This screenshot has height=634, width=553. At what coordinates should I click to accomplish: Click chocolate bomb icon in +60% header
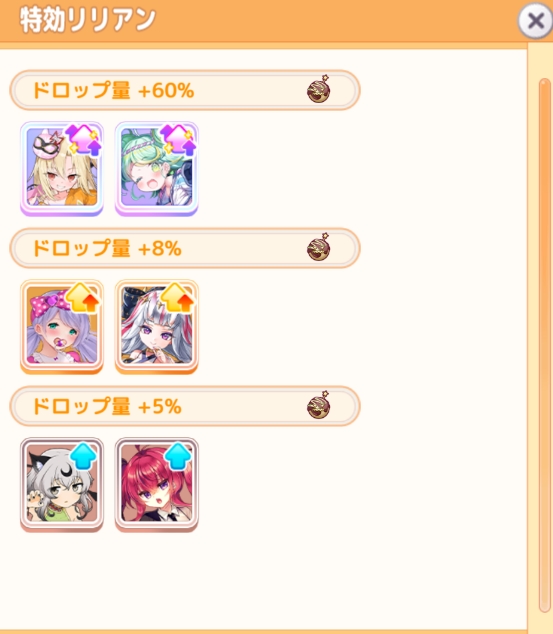(319, 89)
